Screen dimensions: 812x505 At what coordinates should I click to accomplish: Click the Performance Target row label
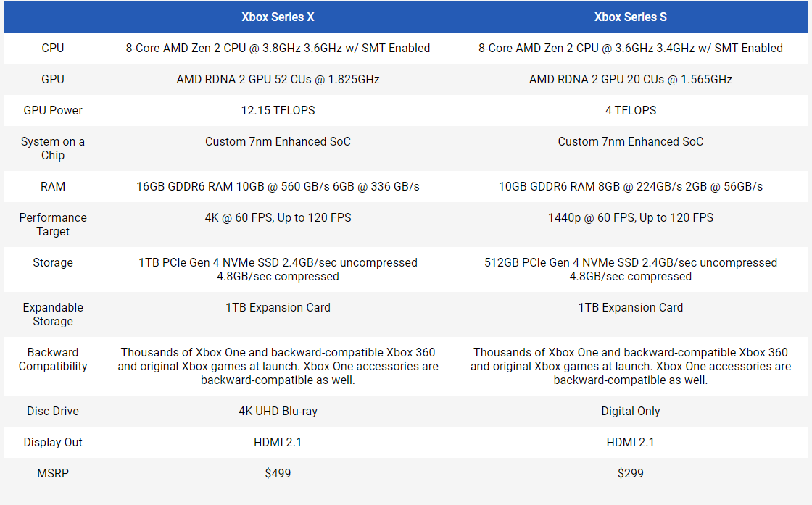[53, 225]
